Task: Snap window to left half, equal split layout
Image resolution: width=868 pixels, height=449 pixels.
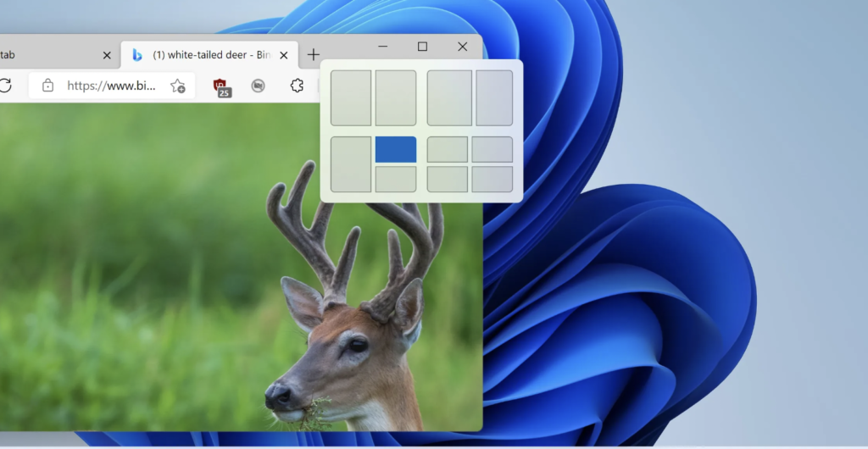Action: [351, 97]
